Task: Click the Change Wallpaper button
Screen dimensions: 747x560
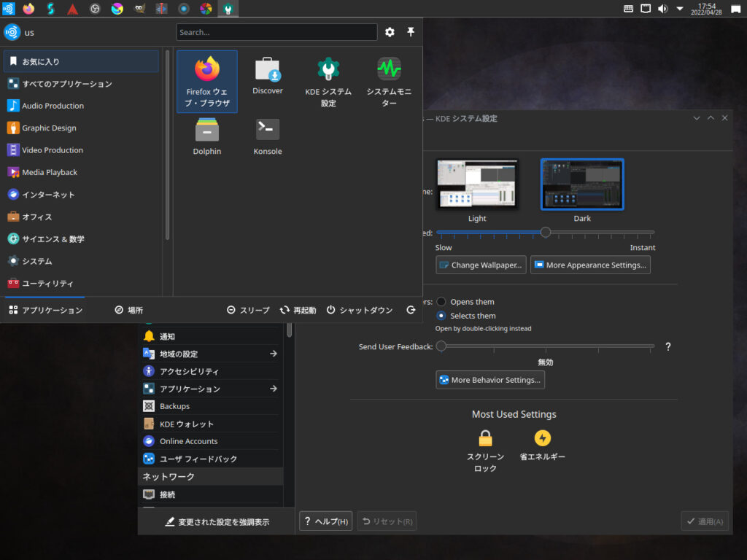Action: 481,265
